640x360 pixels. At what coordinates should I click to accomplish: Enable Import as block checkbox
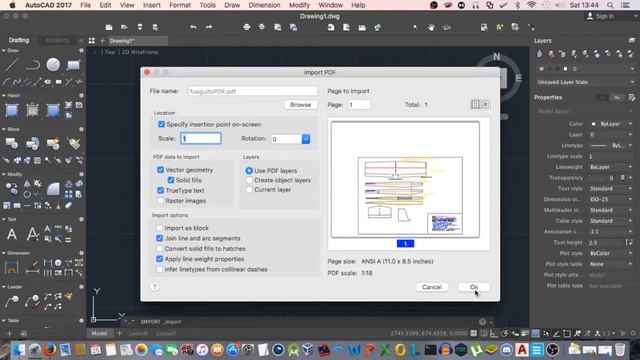point(160,228)
